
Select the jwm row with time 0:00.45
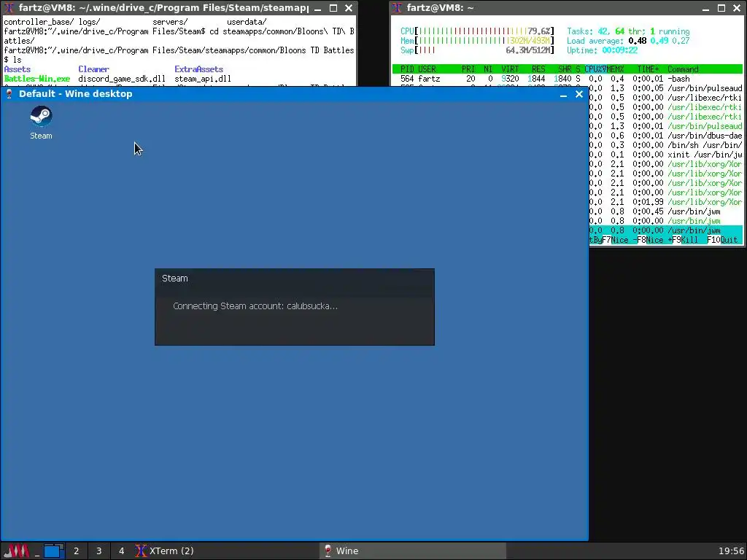click(665, 211)
